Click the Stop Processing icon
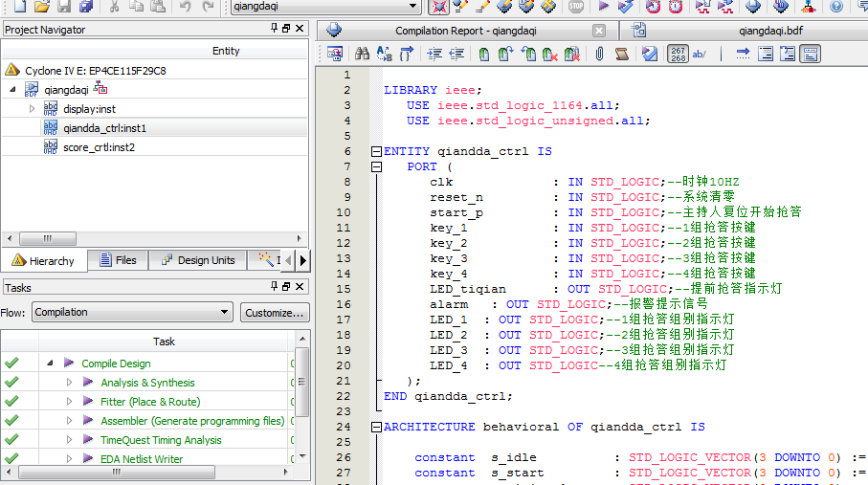 pos(576,6)
